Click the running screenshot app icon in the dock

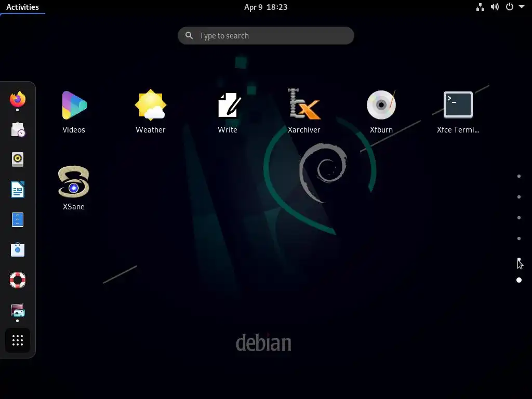point(18,311)
